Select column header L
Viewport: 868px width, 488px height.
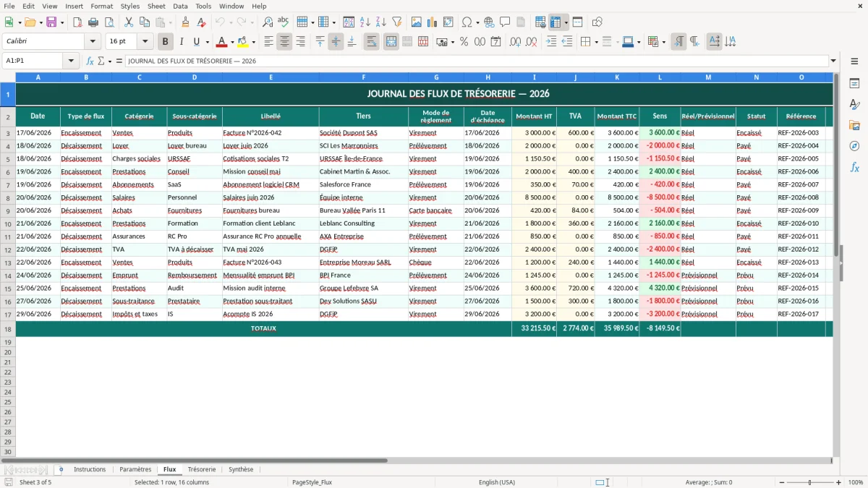point(660,77)
